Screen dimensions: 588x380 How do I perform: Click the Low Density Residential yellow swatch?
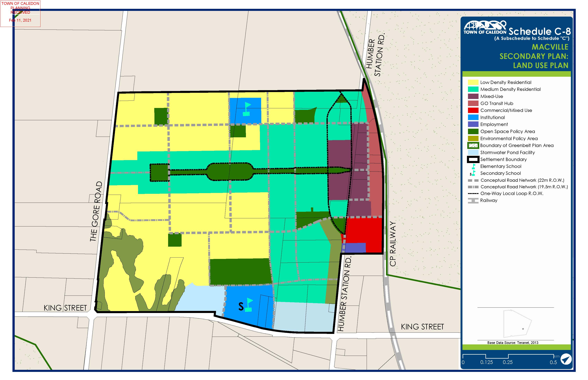[473, 82]
